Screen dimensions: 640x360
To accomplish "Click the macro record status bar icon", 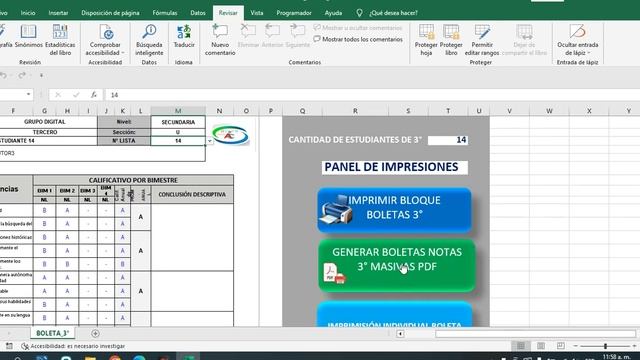I will pos(9,346).
